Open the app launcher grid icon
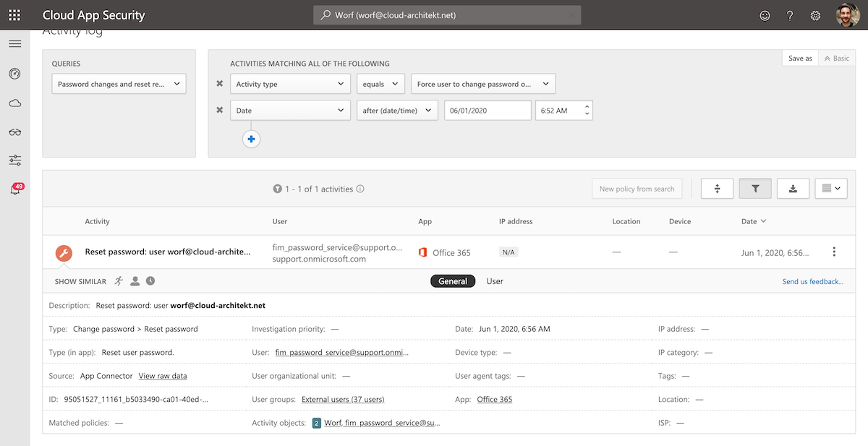Image resolution: width=868 pixels, height=446 pixels. [x=14, y=15]
